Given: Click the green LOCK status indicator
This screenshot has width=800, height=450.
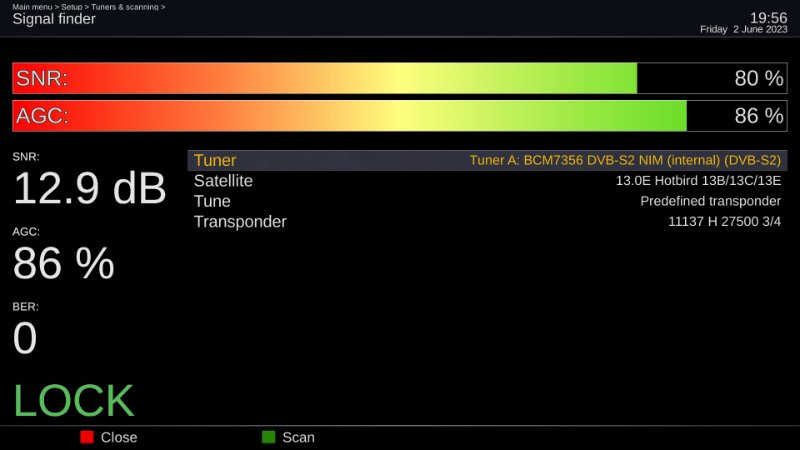Looking at the screenshot, I should click(74, 401).
